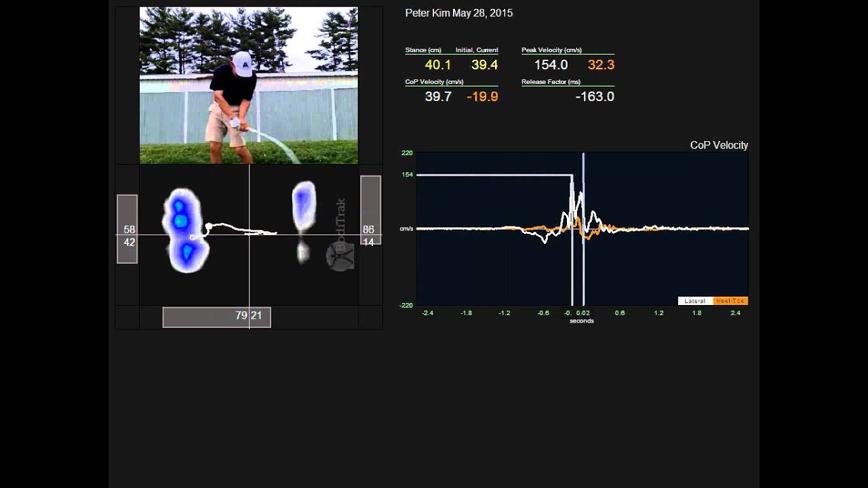Click the release factor value -163.0
868x488 pixels.
tap(595, 97)
